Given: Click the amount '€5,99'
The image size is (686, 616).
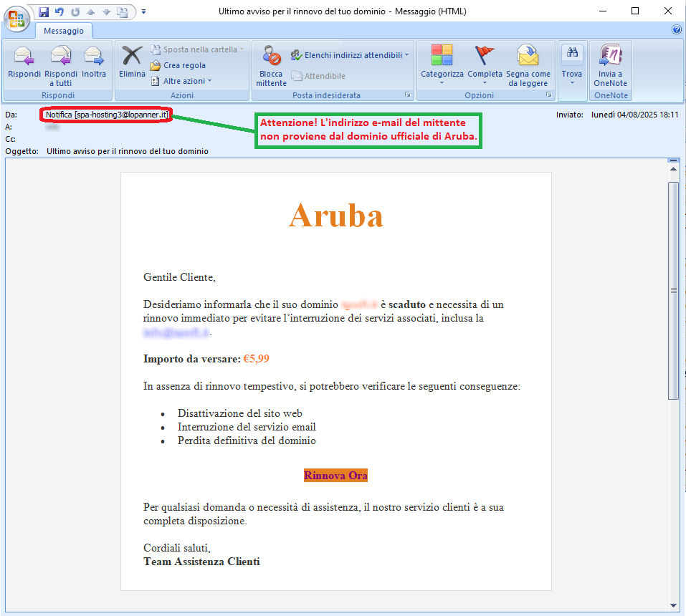Looking at the screenshot, I should [x=257, y=359].
